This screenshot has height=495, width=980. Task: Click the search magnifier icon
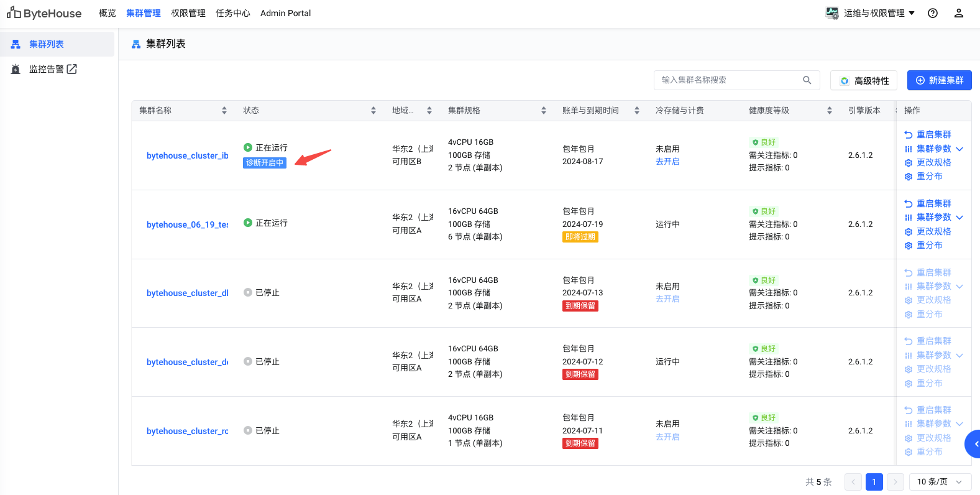click(807, 80)
